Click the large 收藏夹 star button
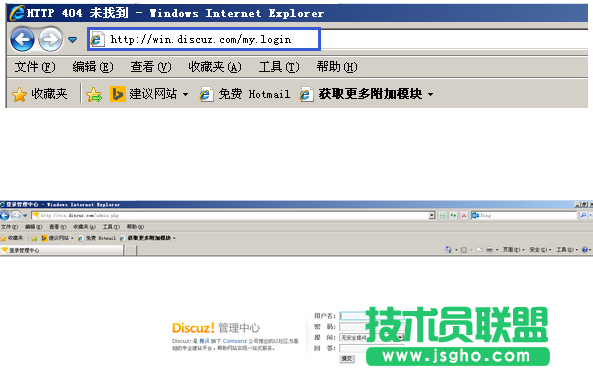This screenshot has width=593, height=372. coord(40,94)
